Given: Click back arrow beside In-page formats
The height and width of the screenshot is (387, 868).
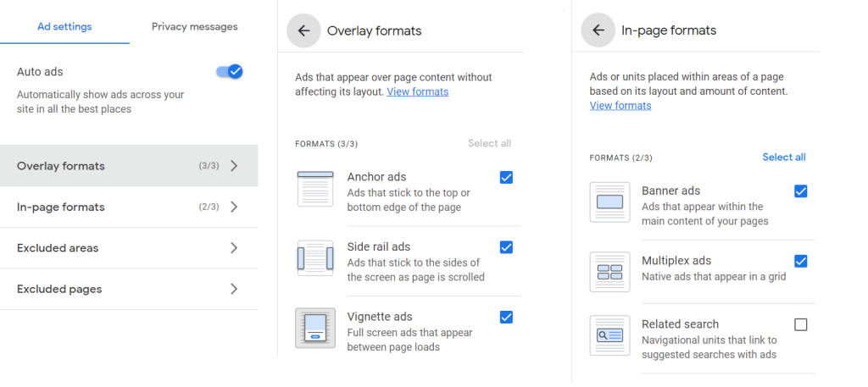Looking at the screenshot, I should tap(598, 30).
